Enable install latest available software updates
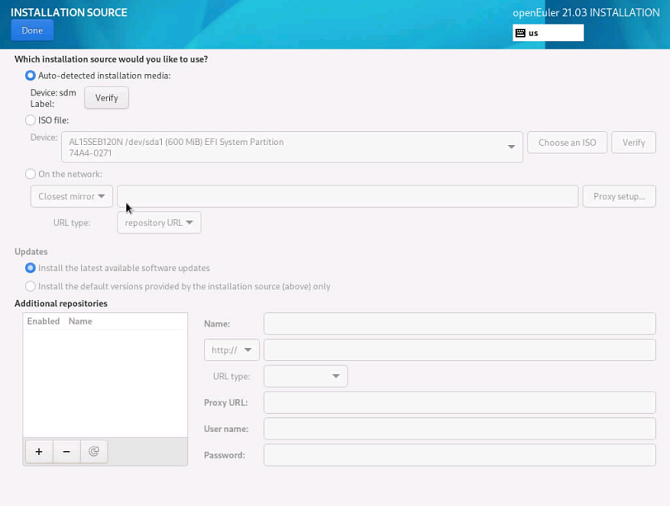The height and width of the screenshot is (506, 670). pos(31,268)
